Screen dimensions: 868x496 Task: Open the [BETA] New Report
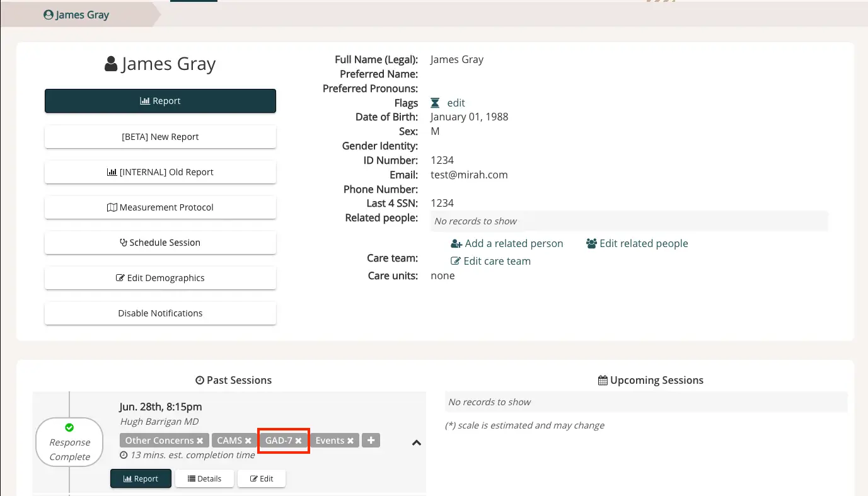[x=160, y=137]
